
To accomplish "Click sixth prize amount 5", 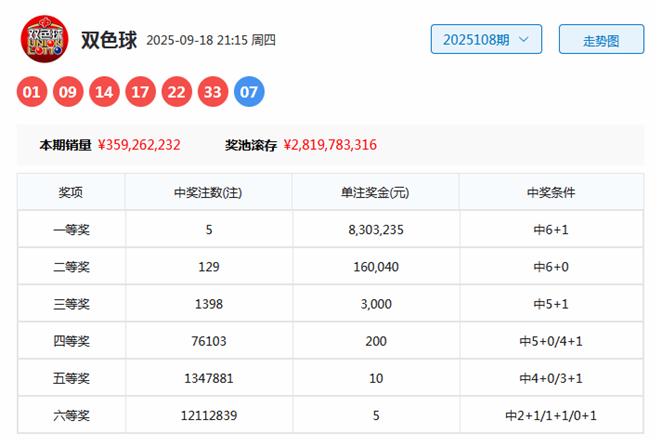I will coord(376,415).
